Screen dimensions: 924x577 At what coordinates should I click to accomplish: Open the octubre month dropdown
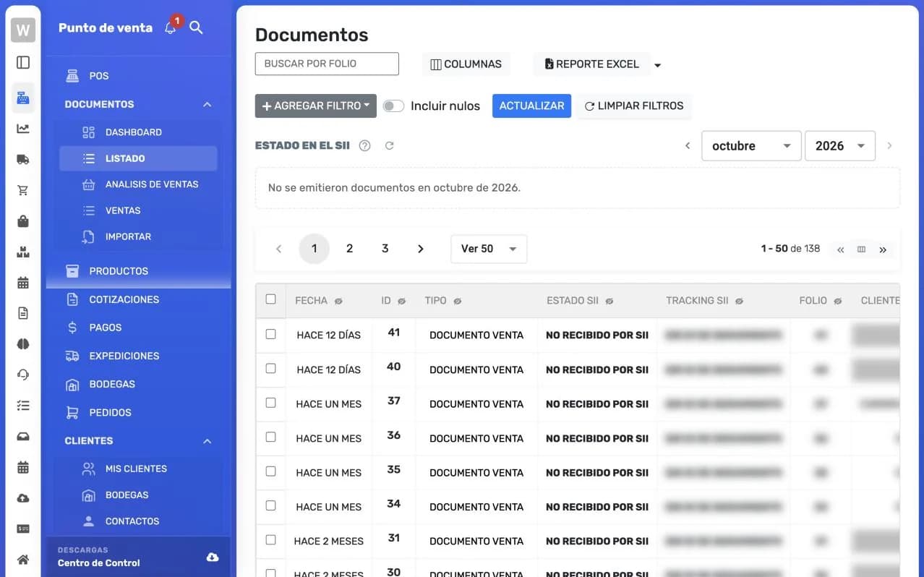[751, 145]
